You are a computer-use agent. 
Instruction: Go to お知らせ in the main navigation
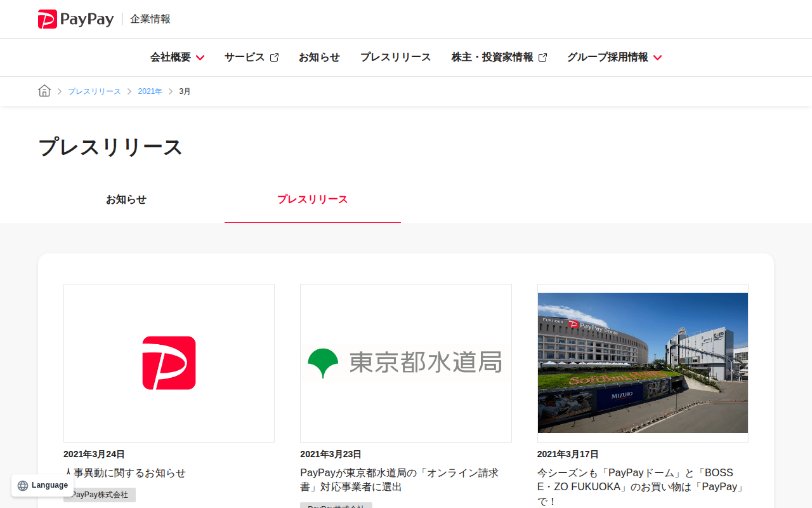point(319,57)
